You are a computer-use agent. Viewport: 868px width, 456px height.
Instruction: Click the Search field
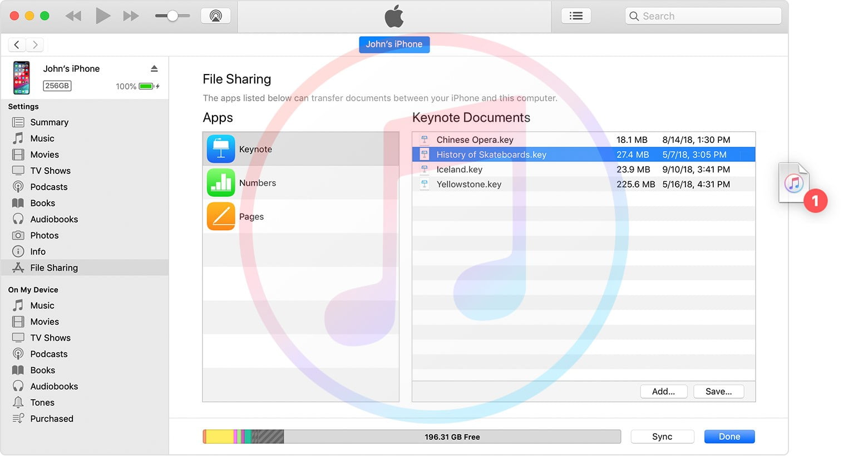[703, 16]
